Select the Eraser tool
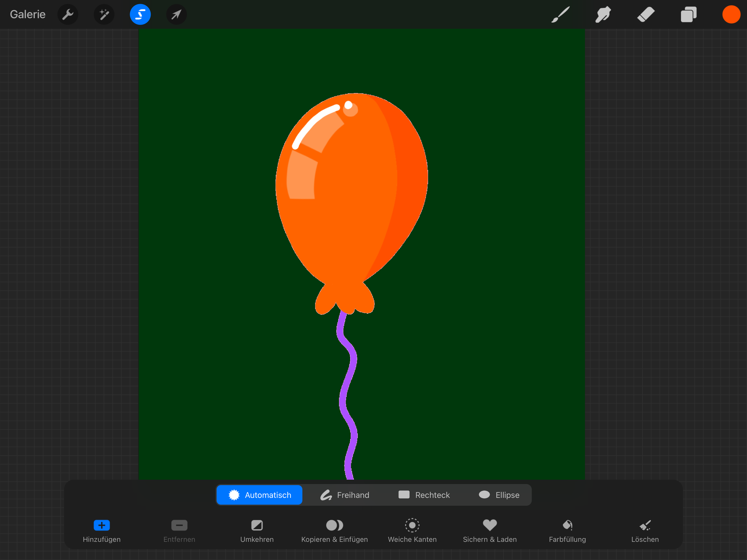 pos(646,15)
